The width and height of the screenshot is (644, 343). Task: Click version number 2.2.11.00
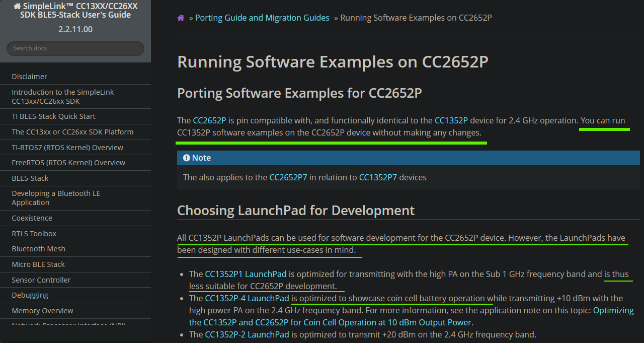click(75, 29)
